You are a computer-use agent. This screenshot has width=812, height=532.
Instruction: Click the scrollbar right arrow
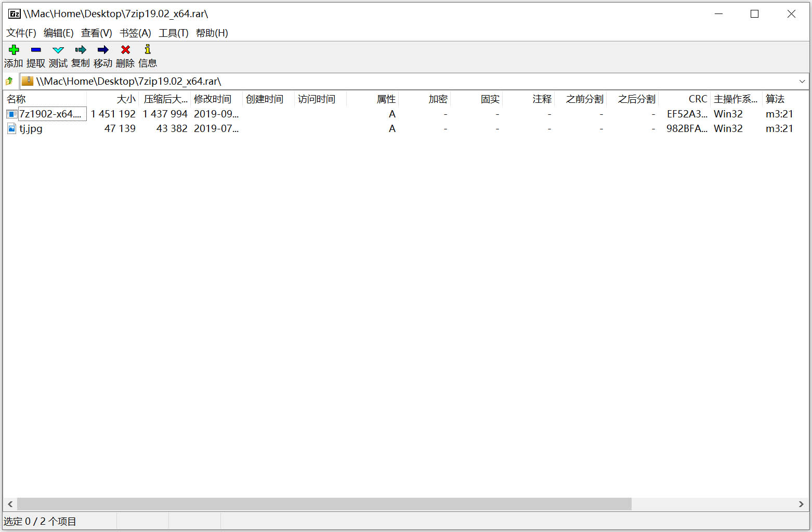pyautogui.click(x=801, y=504)
